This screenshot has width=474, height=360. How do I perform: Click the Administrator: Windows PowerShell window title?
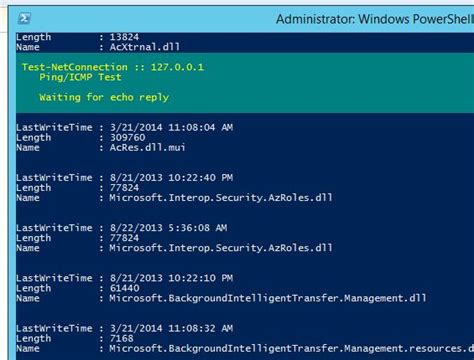tap(375, 19)
